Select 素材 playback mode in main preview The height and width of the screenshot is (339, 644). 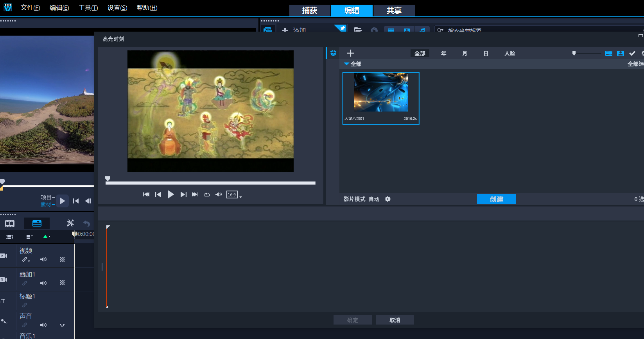(x=46, y=204)
